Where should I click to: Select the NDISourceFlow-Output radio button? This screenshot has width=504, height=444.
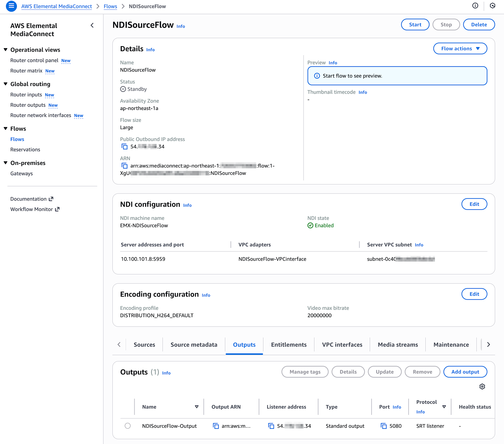(x=128, y=426)
